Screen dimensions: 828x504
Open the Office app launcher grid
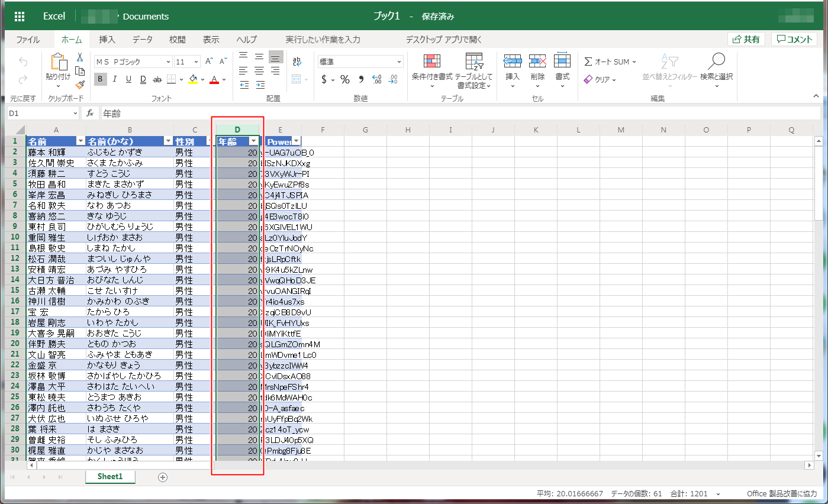click(19, 17)
